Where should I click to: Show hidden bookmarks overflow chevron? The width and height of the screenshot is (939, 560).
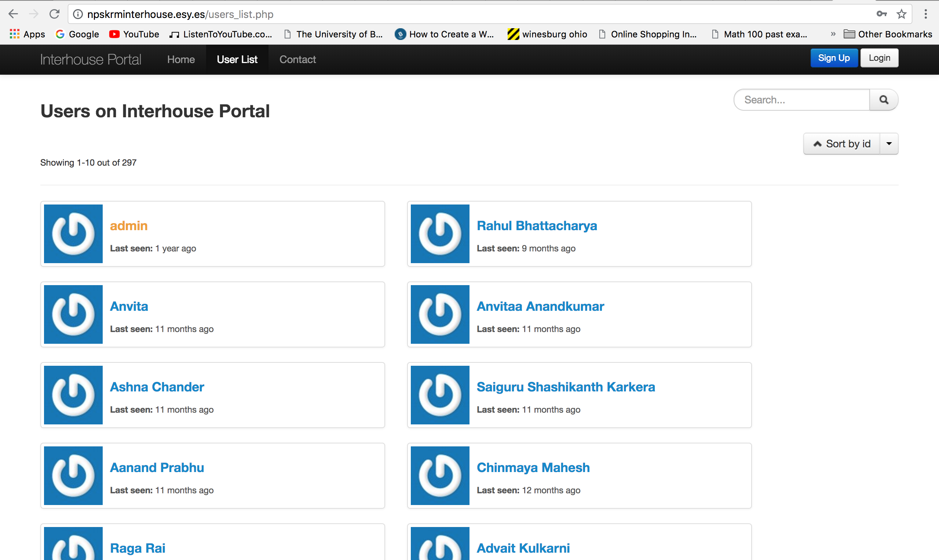(x=833, y=34)
